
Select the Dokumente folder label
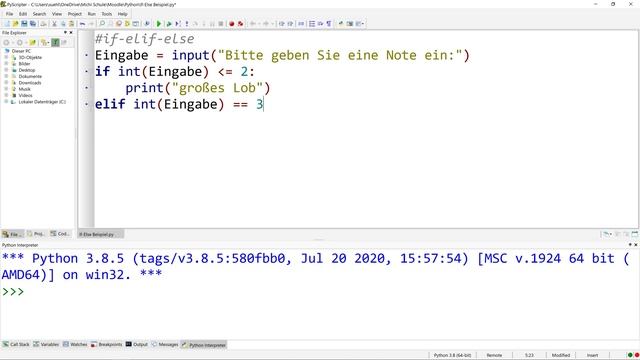pos(30,76)
